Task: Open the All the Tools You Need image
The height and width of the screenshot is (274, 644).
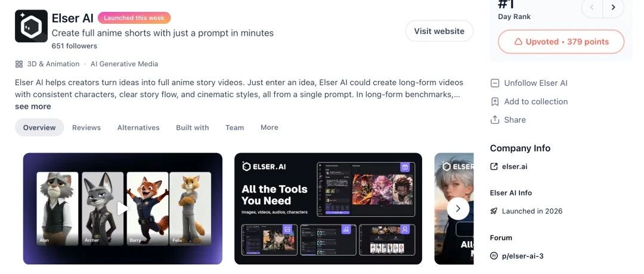Action: coord(328,209)
